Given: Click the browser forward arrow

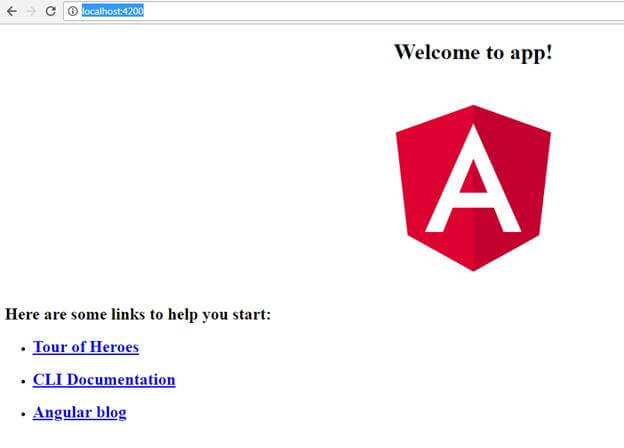Looking at the screenshot, I should tap(31, 11).
